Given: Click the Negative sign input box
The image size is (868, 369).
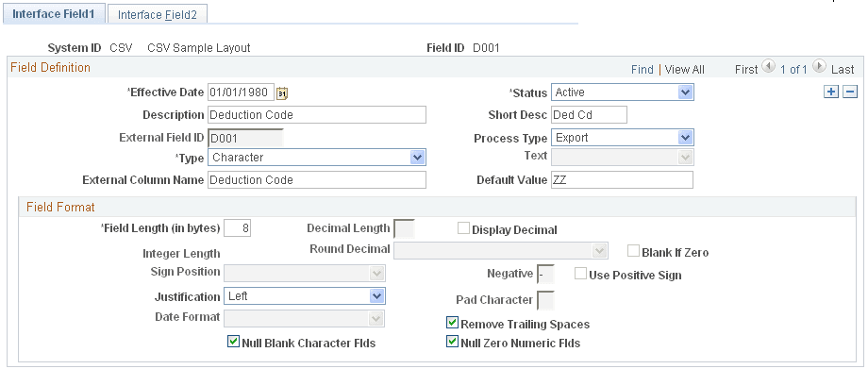Looking at the screenshot, I should [x=545, y=274].
